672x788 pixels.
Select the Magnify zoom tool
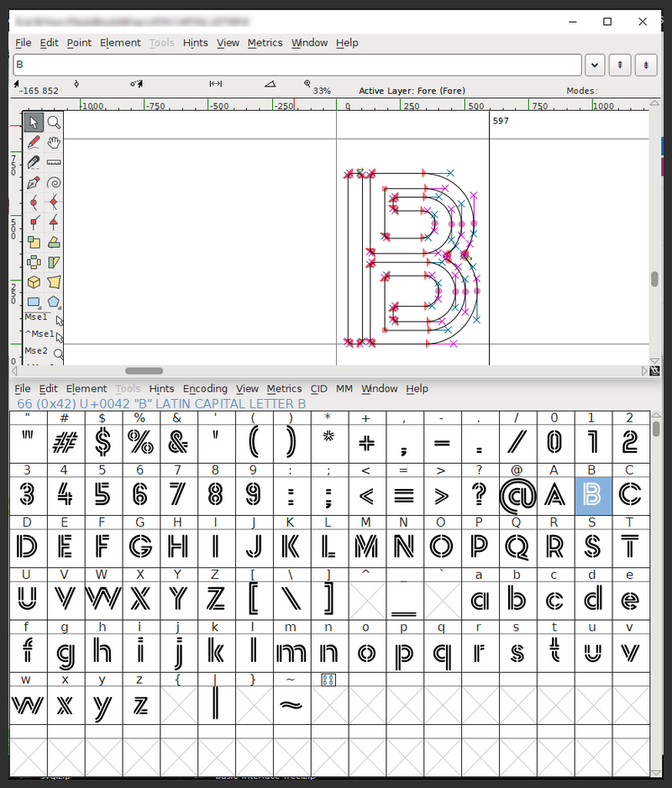tap(54, 123)
